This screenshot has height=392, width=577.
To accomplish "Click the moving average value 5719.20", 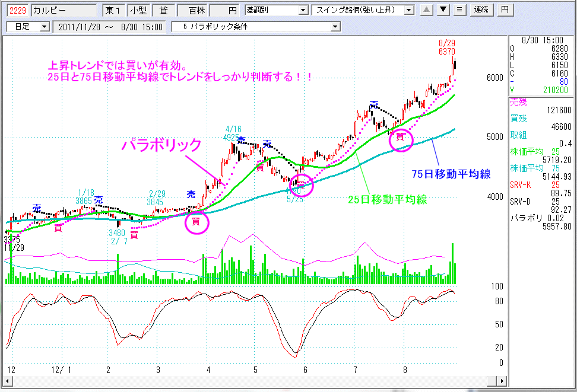I will [557, 160].
